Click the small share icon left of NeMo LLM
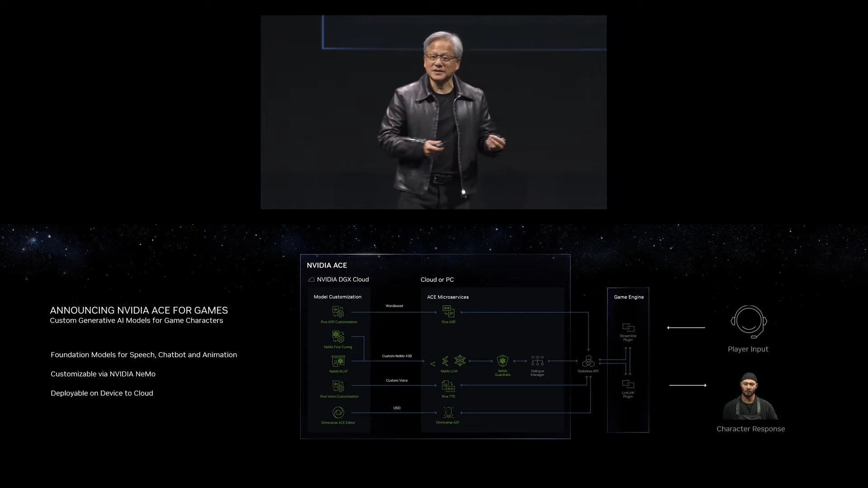This screenshot has height=488, width=868. [x=433, y=364]
